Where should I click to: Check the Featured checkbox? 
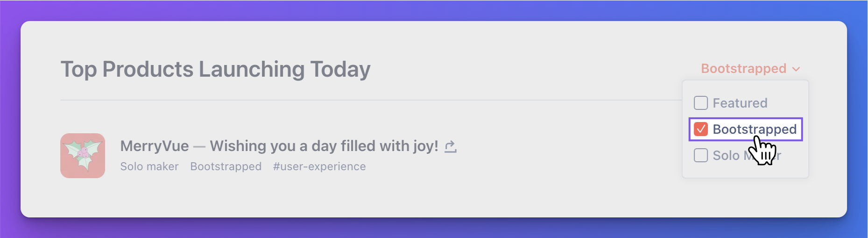click(700, 103)
